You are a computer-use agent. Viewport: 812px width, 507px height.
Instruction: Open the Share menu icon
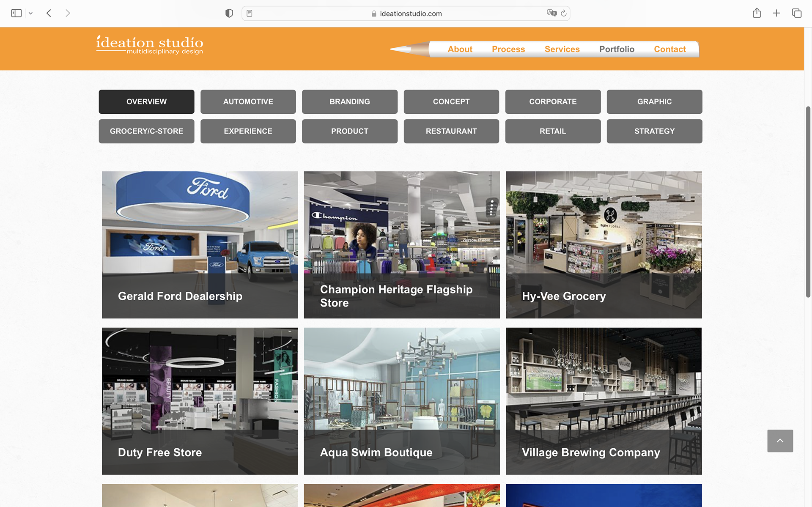(x=757, y=13)
